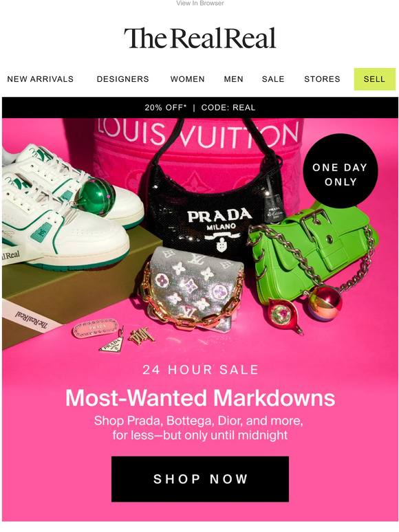This screenshot has width=399, height=532.
Task: Select the Women category link
Action: [x=187, y=79]
